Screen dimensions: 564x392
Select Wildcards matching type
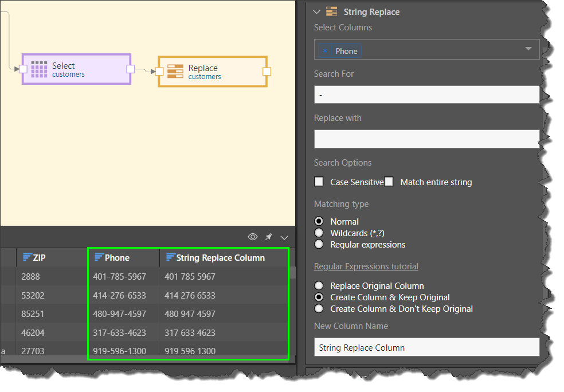pos(319,233)
